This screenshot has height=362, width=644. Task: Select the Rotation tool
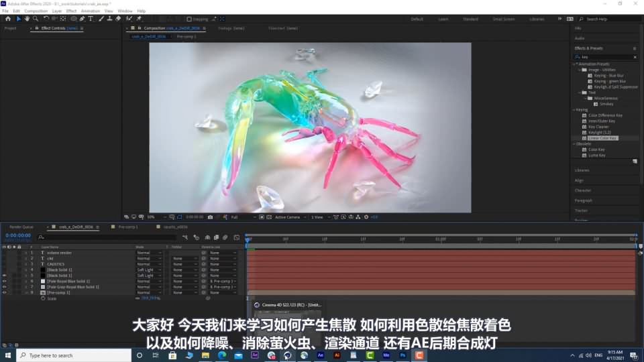[46, 19]
